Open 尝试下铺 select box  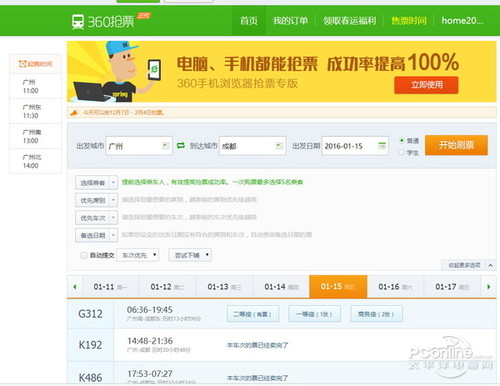tap(190, 255)
